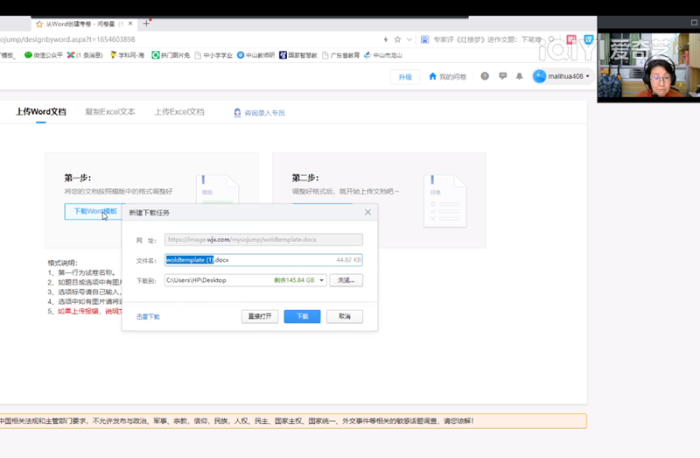Expand the mailhua408 account menu
The width and height of the screenshot is (700, 458).
point(588,76)
